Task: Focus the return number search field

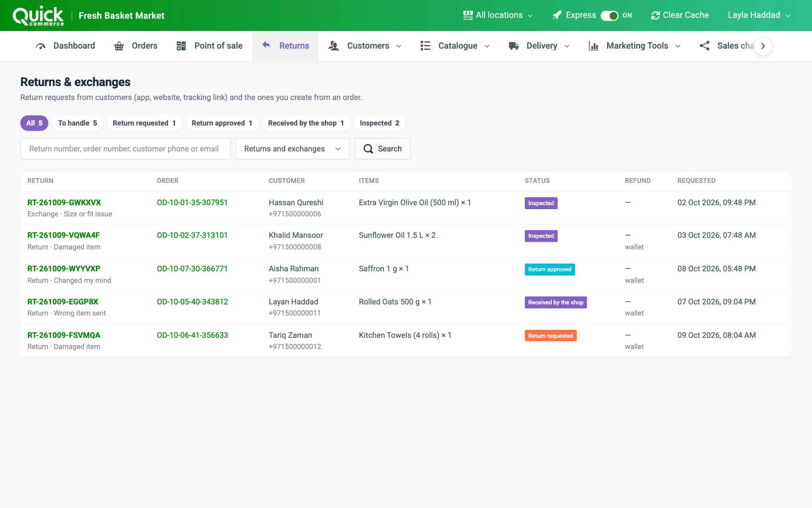Action: coord(125,149)
